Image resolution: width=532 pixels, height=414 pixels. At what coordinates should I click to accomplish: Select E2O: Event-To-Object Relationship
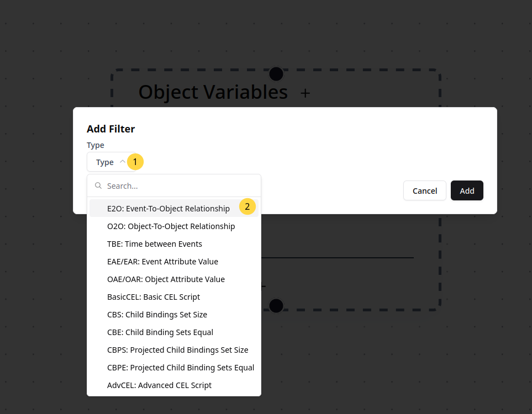pos(173,209)
